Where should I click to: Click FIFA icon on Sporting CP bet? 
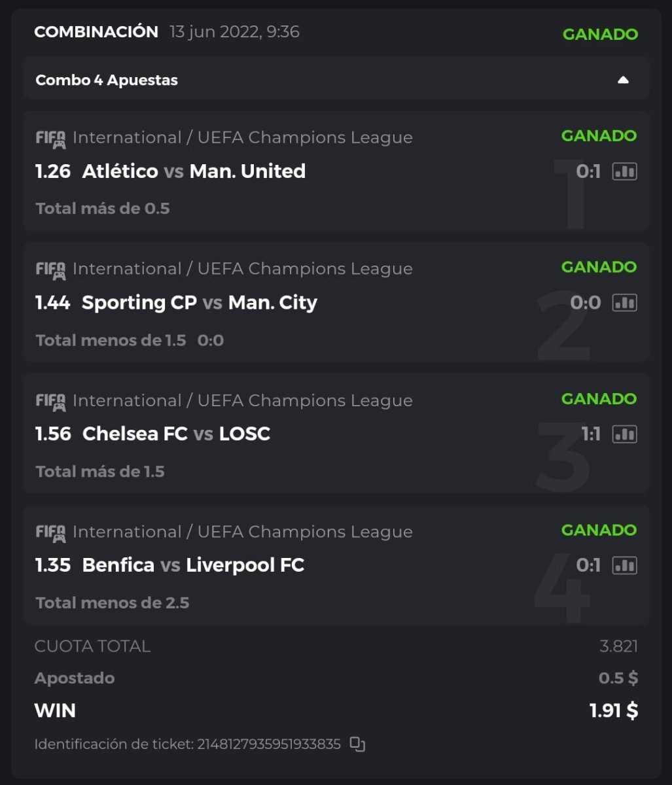tap(50, 270)
